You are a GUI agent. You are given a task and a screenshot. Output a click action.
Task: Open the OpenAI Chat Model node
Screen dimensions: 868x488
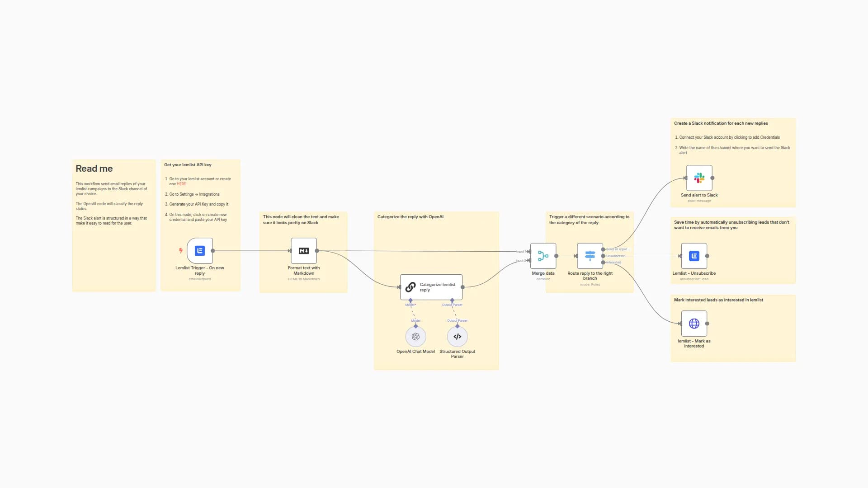click(415, 337)
